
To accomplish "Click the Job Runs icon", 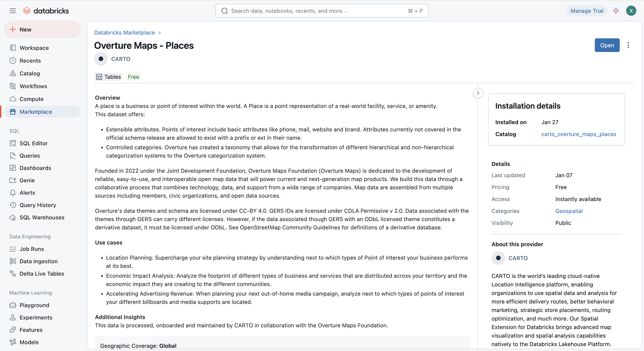I will coord(13,249).
